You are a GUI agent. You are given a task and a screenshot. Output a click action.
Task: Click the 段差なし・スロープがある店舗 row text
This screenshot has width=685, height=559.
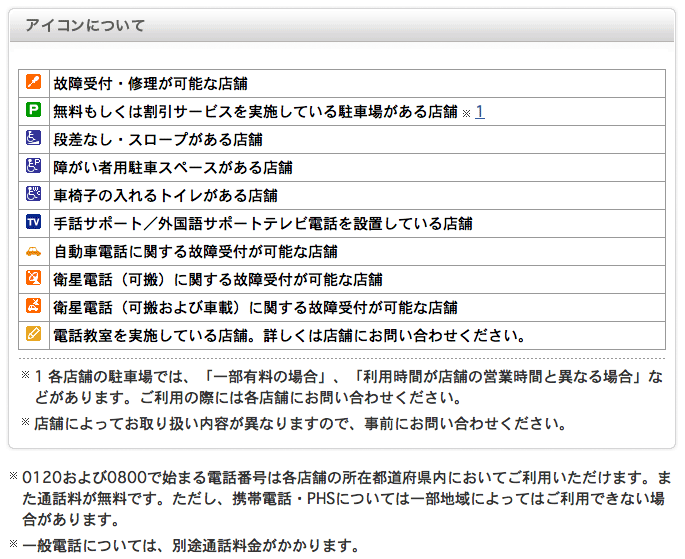coord(158,139)
